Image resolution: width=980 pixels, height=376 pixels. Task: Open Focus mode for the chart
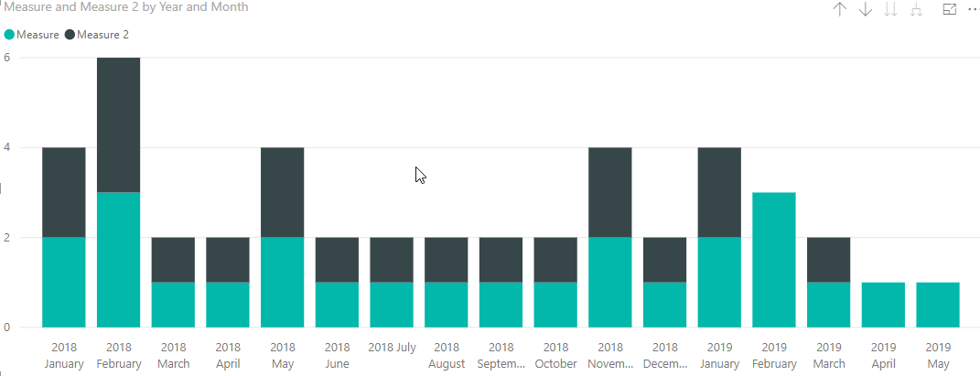[950, 9]
